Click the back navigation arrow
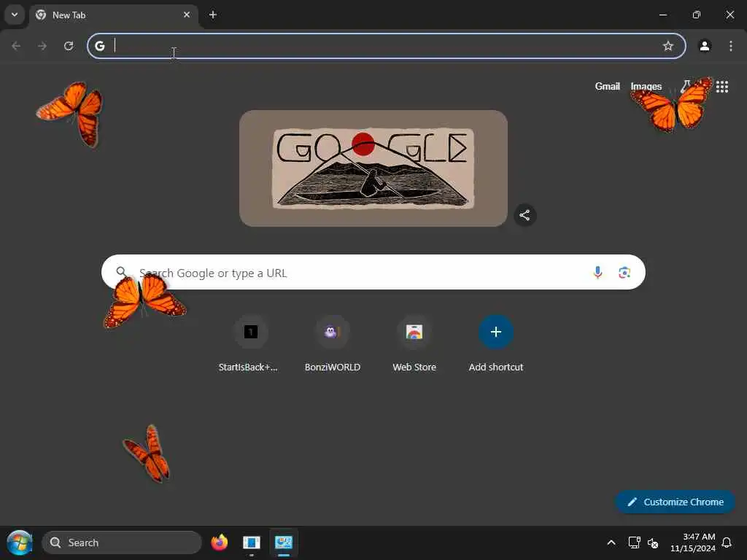The height and width of the screenshot is (560, 747). pos(16,46)
